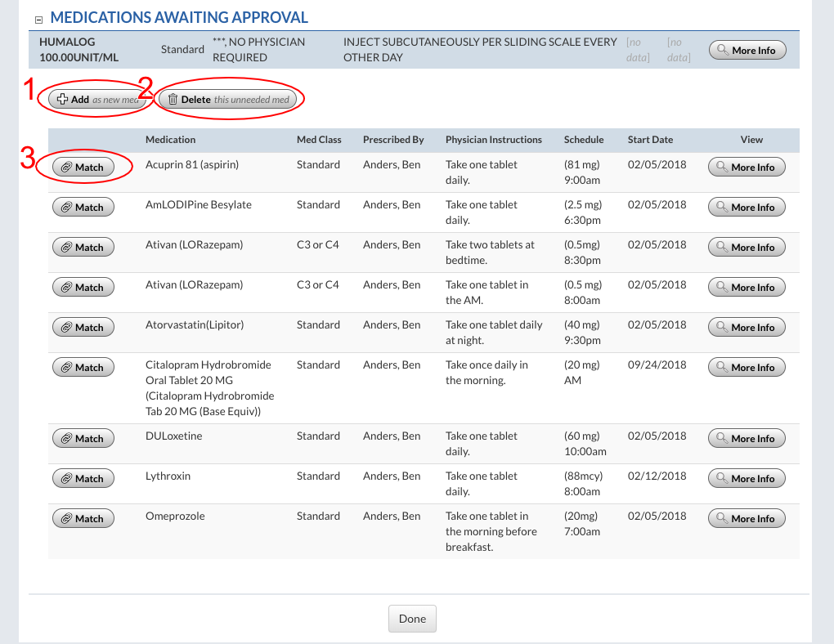This screenshot has height=644, width=834.
Task: Show More Info for Atorvastatin
Action: [x=746, y=327]
